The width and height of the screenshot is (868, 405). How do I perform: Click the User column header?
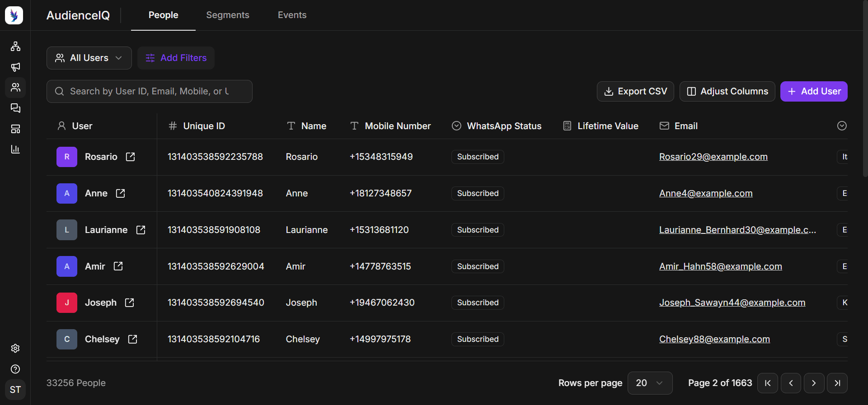tap(75, 126)
